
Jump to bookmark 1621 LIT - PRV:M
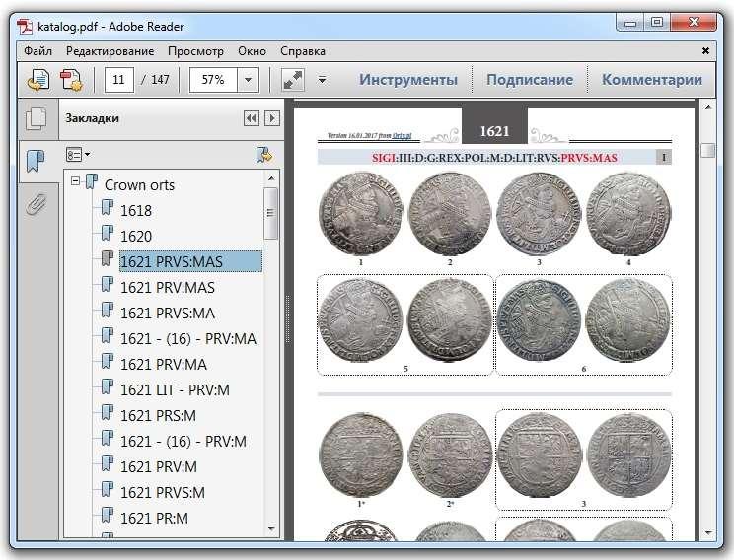tap(175, 389)
